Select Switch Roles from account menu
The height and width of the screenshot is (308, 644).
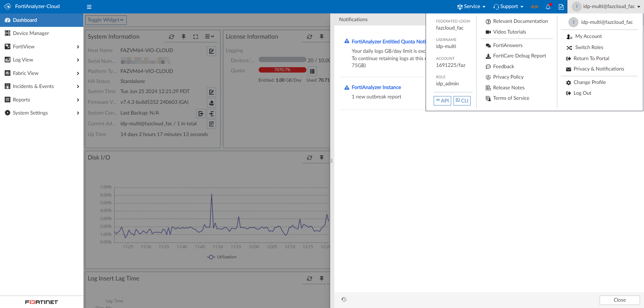(589, 47)
